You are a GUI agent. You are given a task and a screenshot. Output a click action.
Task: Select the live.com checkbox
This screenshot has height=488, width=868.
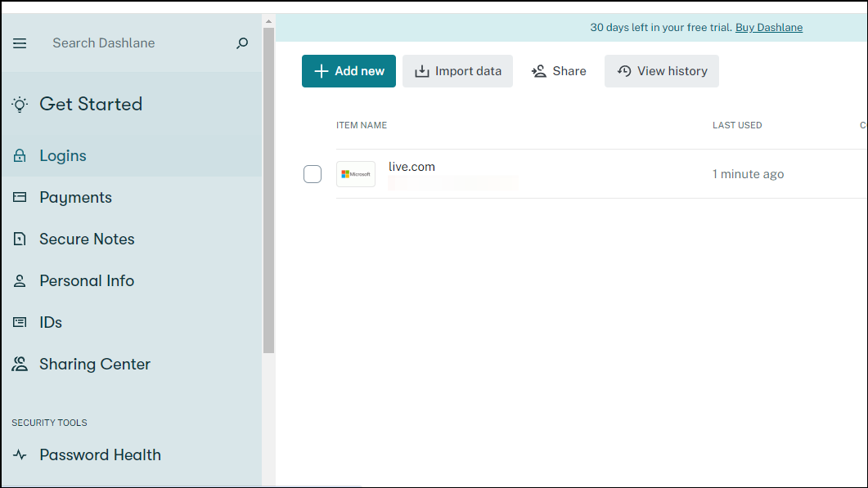pyautogui.click(x=313, y=174)
